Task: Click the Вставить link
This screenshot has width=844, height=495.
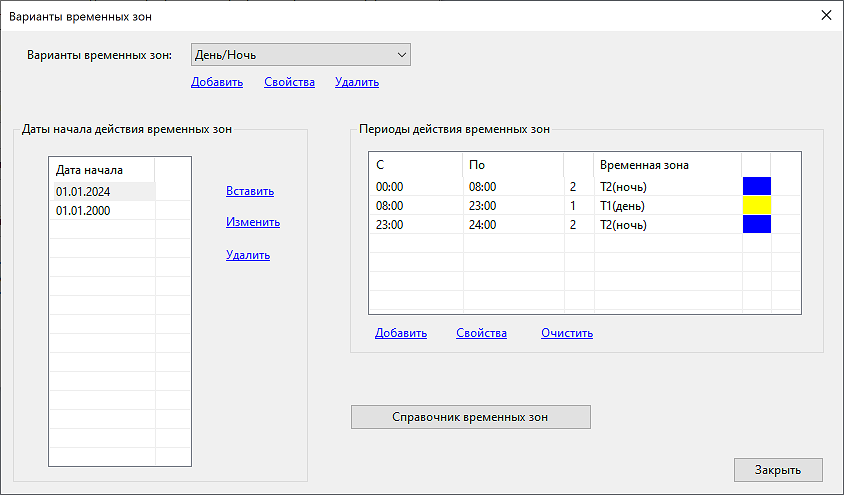Action: pos(250,191)
